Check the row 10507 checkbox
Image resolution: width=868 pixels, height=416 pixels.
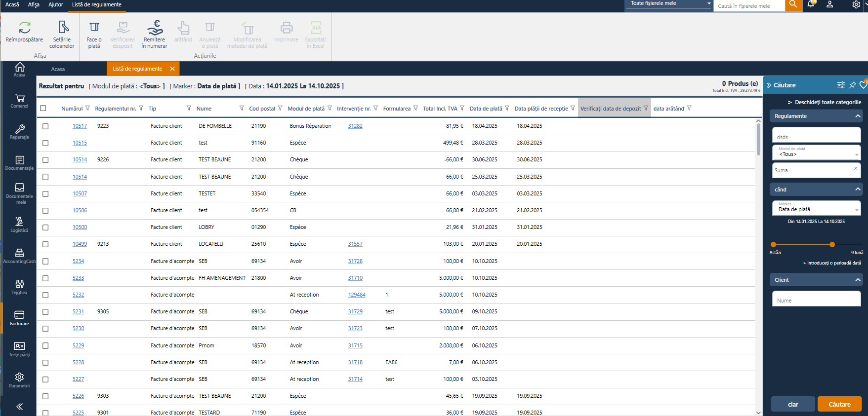[45, 194]
